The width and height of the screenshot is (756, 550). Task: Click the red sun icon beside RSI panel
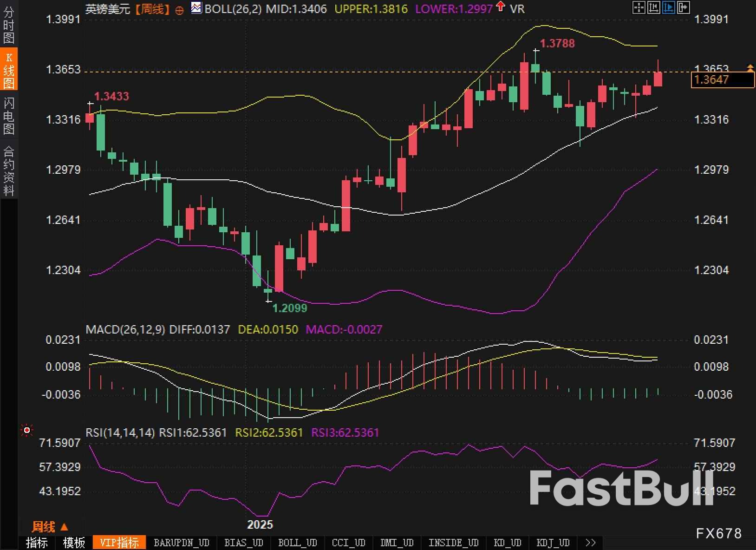point(27,431)
